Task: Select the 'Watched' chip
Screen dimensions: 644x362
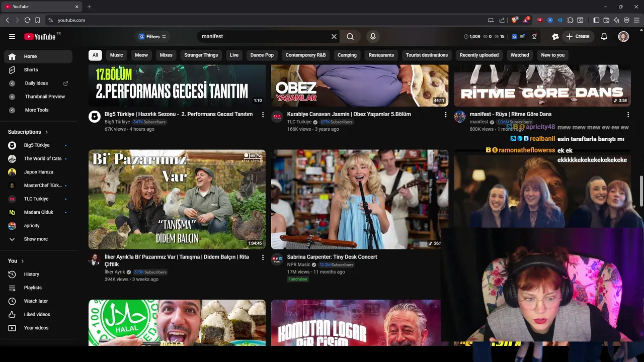Action: point(520,55)
